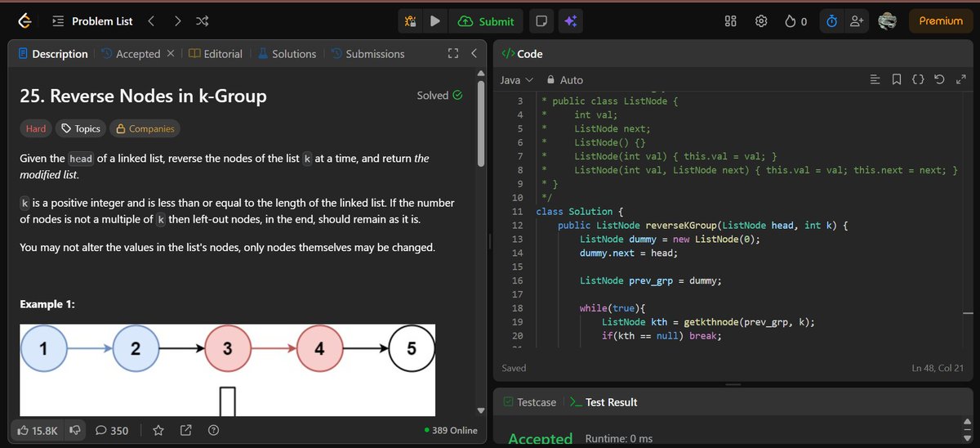Click the format code lines icon
The image size is (980, 448).
(x=875, y=80)
